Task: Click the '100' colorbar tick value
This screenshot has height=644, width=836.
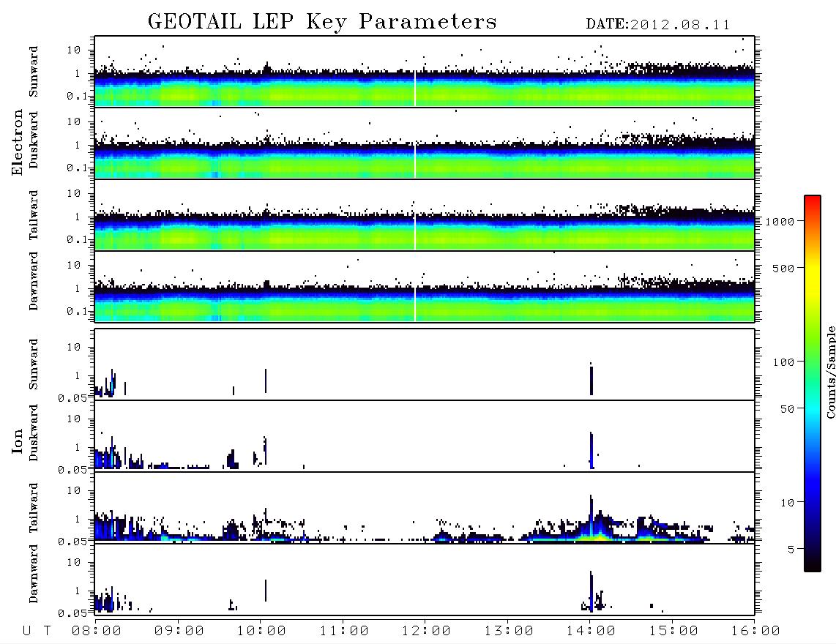Action: (x=783, y=362)
